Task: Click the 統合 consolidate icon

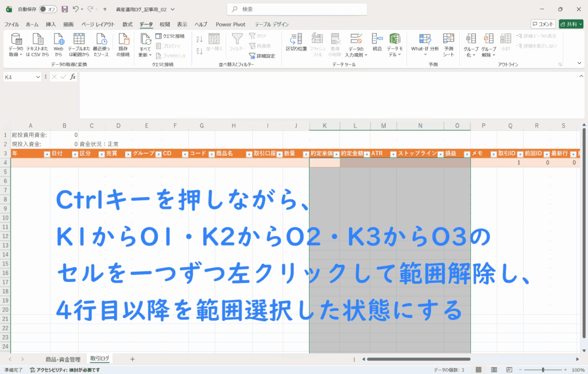Action: [377, 43]
